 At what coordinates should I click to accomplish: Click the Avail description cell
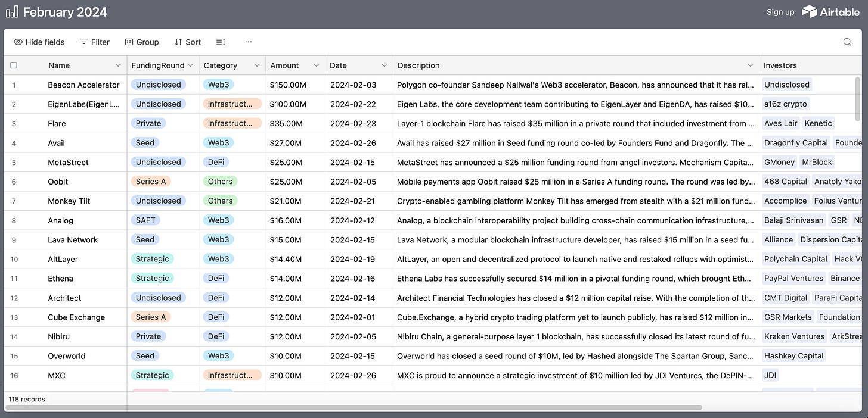point(576,143)
